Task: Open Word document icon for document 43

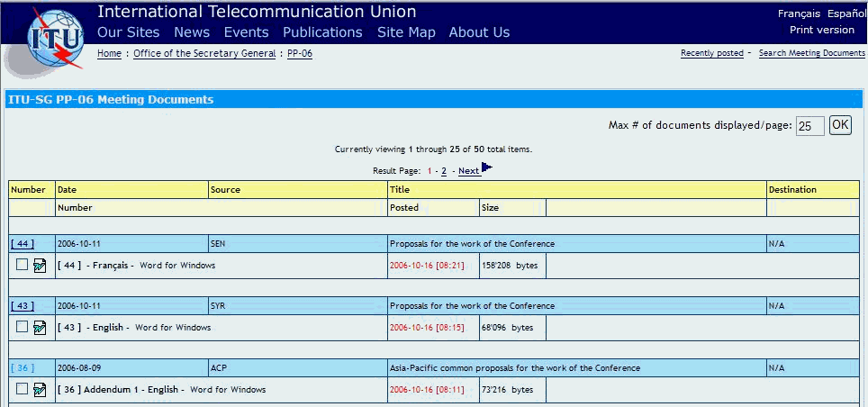Action: [x=40, y=328]
